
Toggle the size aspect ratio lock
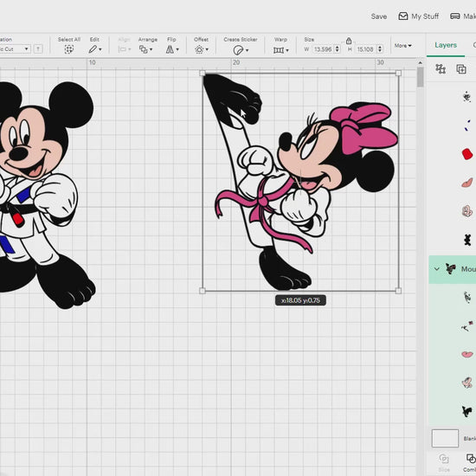pos(349,41)
